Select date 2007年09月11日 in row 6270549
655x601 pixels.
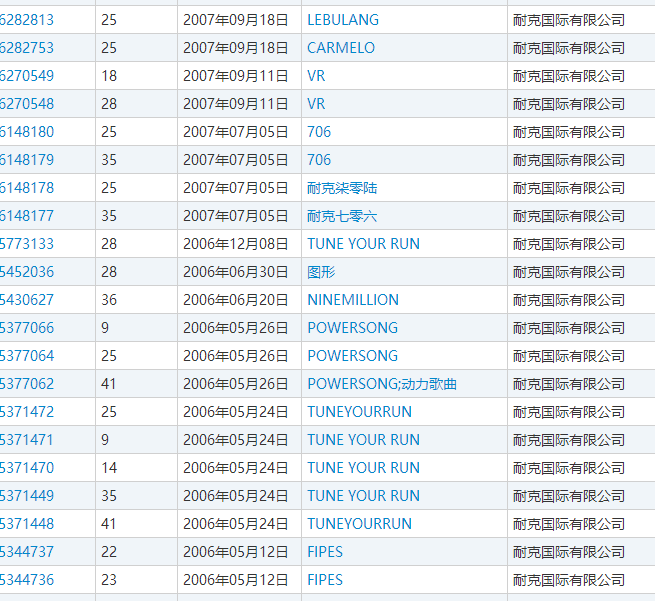click(x=236, y=76)
